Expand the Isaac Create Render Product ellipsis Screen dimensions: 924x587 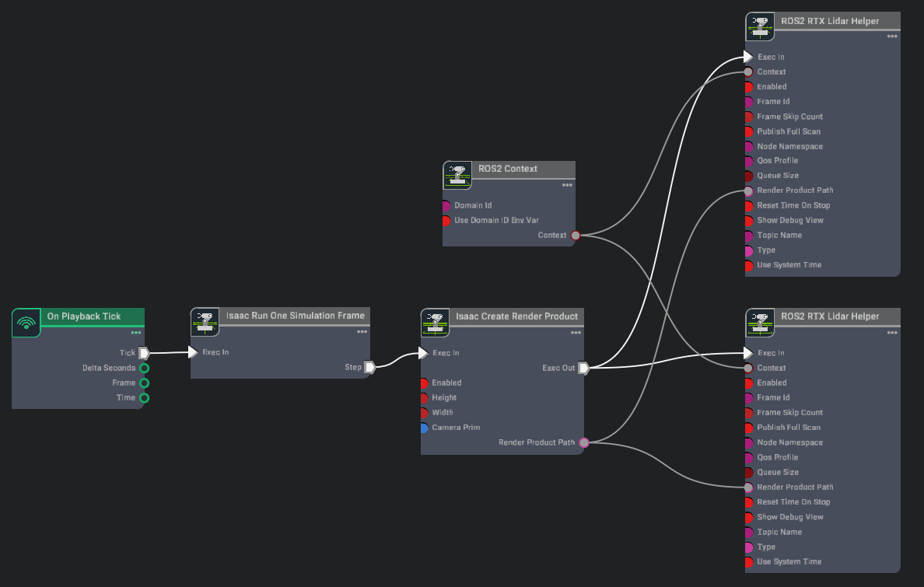[x=576, y=333]
